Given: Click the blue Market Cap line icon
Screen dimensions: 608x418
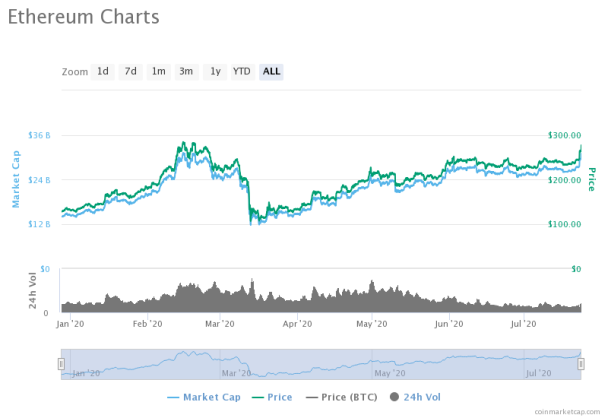Looking at the screenshot, I should point(173,397).
